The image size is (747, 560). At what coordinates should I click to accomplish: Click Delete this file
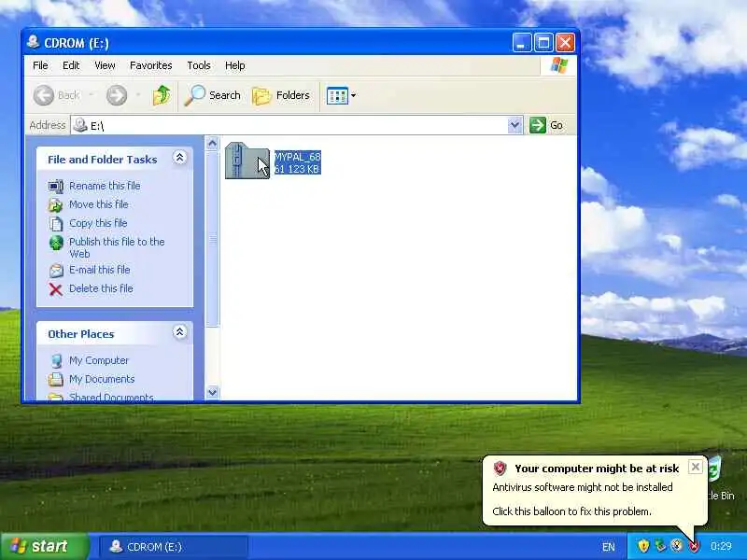(101, 288)
